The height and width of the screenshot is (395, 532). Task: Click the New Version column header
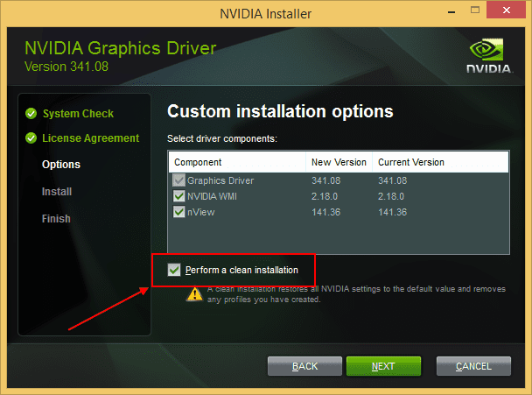pyautogui.click(x=339, y=162)
